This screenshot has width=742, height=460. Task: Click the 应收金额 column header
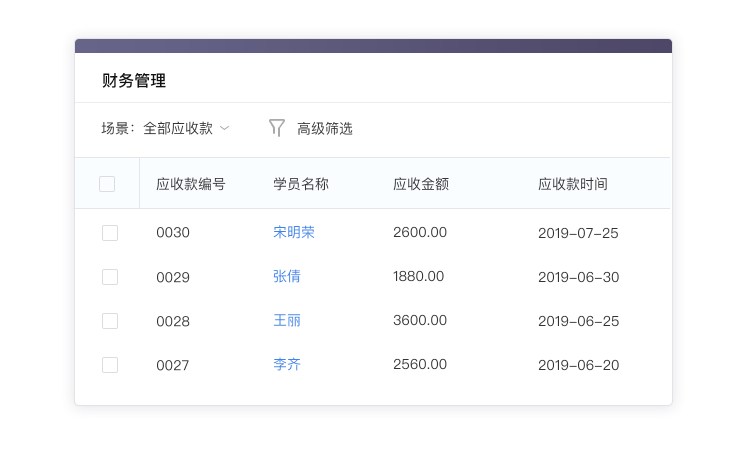coord(421,184)
